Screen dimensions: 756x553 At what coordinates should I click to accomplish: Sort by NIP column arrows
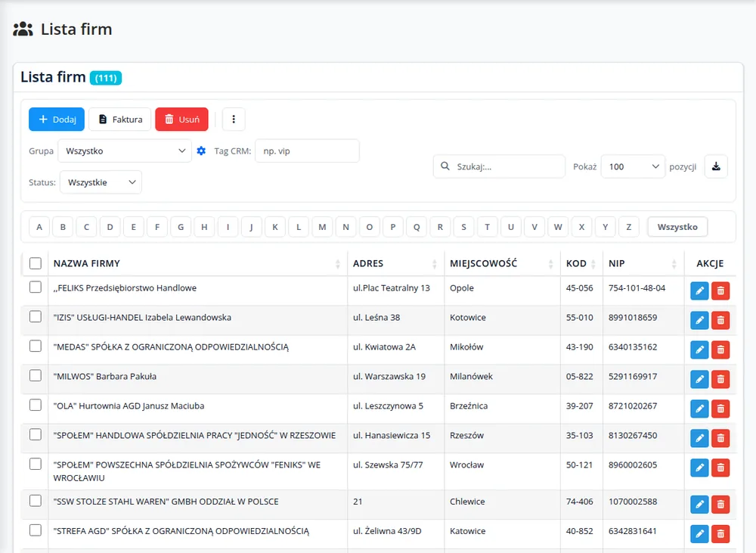click(674, 263)
